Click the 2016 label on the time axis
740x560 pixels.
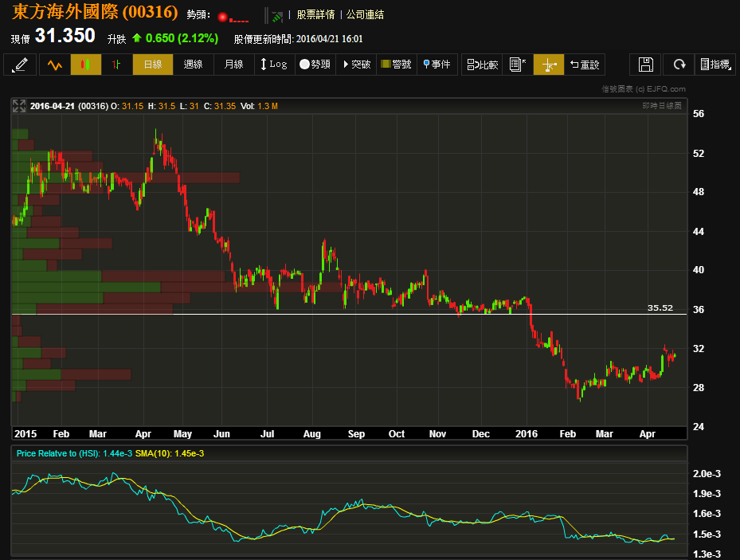(x=527, y=433)
